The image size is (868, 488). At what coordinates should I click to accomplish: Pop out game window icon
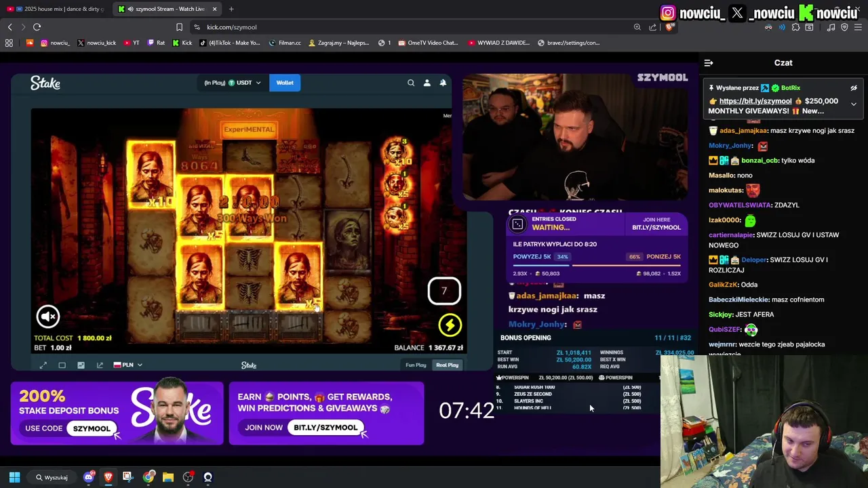(x=100, y=365)
